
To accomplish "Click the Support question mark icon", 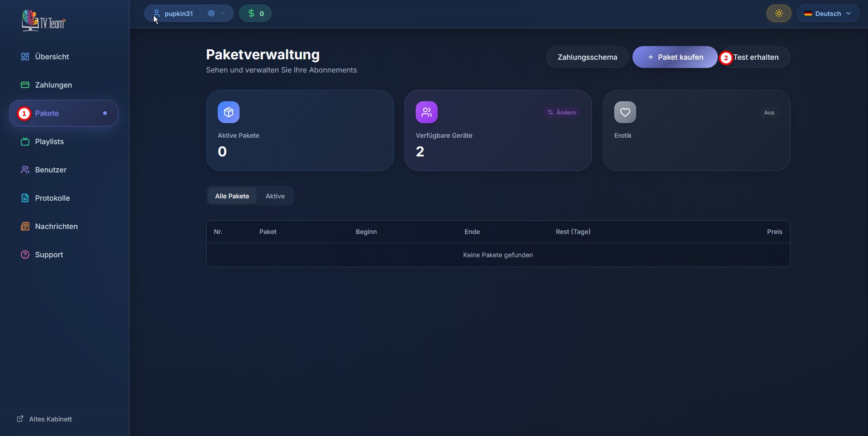I will pos(25,254).
